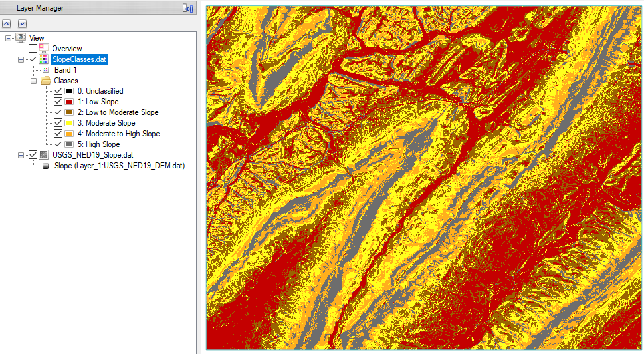This screenshot has height=354, width=644.
Task: Enable the Overview checkbox
Action: click(33, 49)
